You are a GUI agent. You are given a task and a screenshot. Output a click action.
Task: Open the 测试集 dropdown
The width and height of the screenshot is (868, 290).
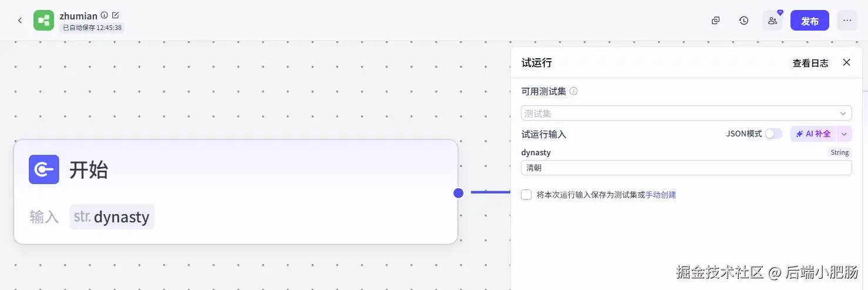687,113
